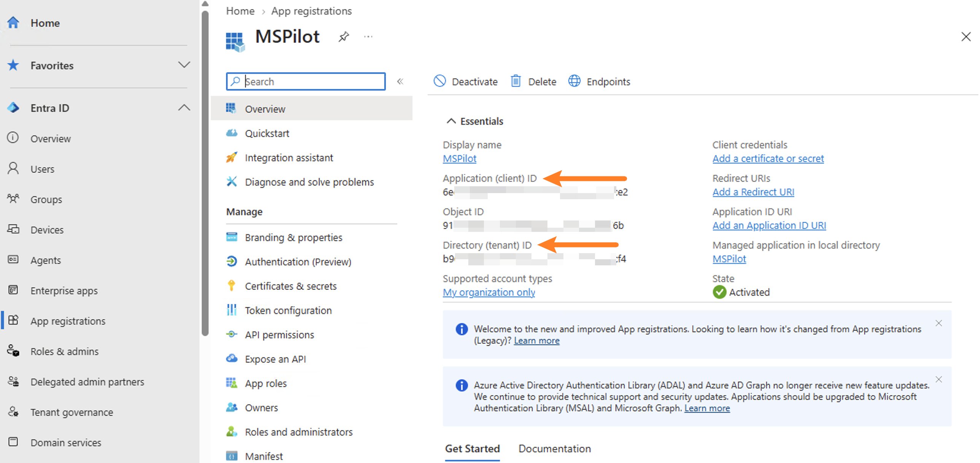Click the Authentication (Preview) icon
The image size is (980, 463).
[x=232, y=261]
